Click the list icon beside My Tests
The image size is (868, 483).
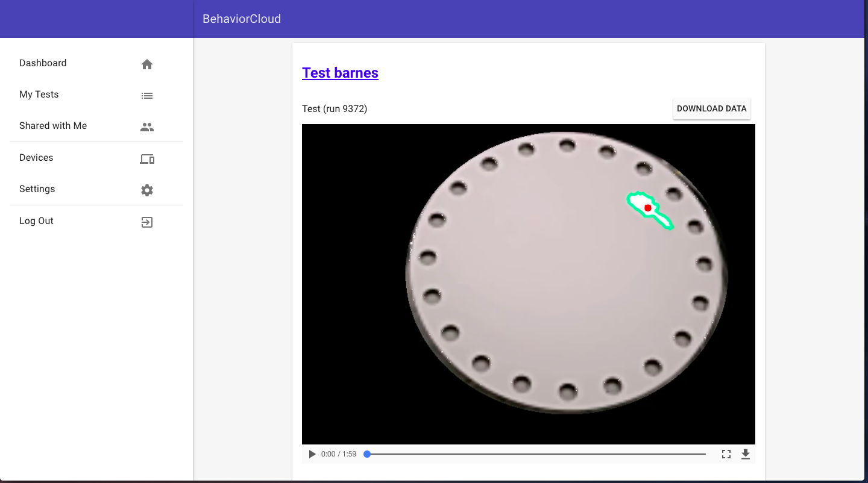pyautogui.click(x=147, y=96)
